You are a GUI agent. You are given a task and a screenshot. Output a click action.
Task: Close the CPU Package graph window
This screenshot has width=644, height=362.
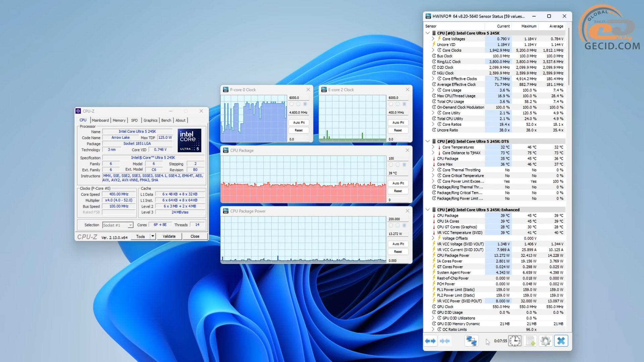click(x=407, y=150)
